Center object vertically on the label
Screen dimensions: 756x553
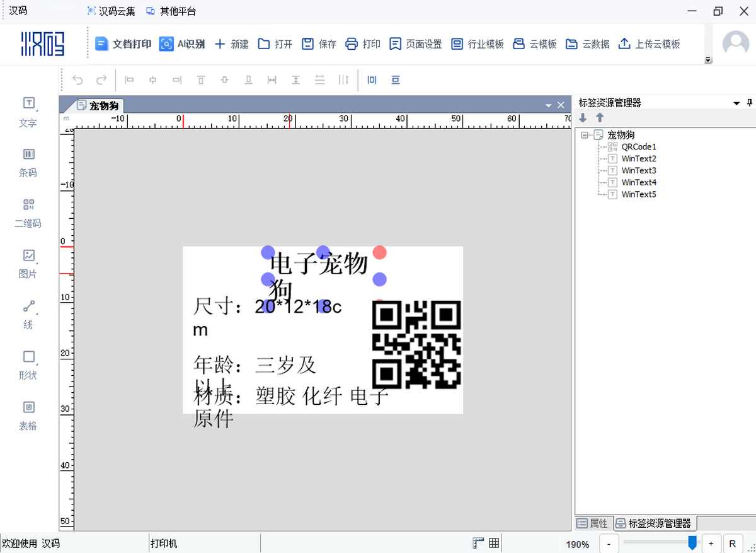click(396, 80)
